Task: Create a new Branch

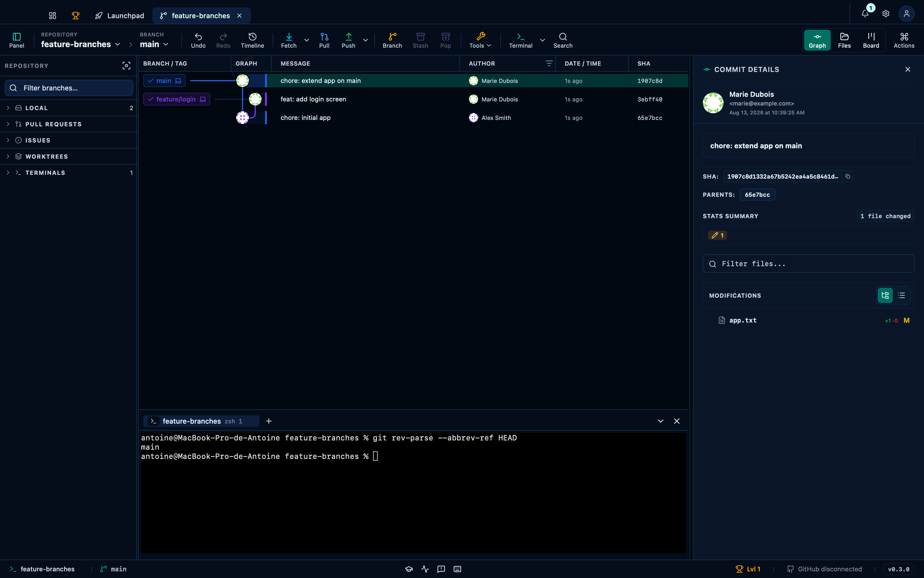Action: click(392, 40)
